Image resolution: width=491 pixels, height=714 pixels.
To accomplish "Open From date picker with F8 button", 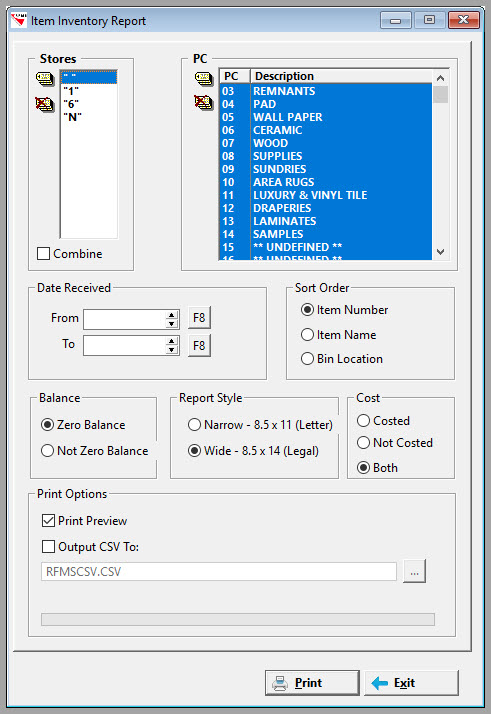I will click(199, 318).
